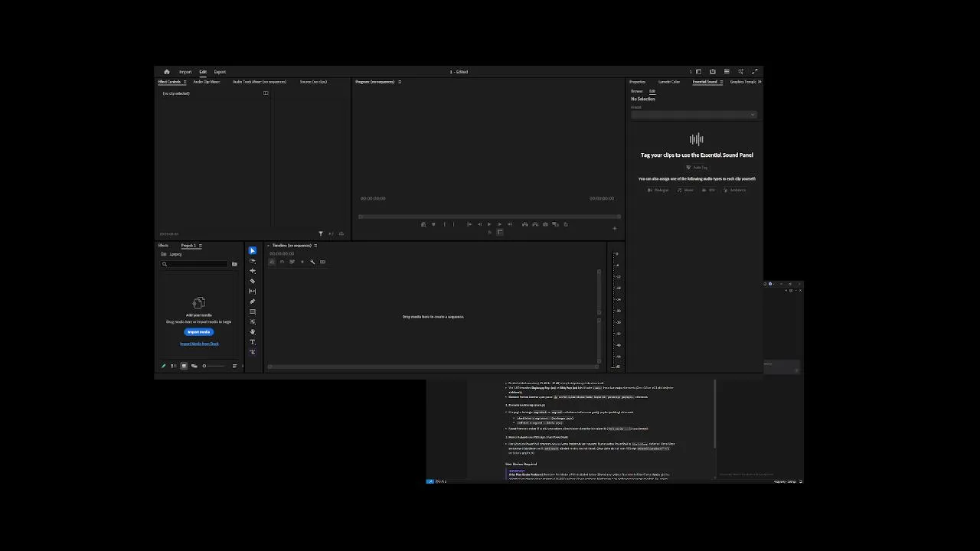Switch to the Import workspace tab

(x=185, y=72)
